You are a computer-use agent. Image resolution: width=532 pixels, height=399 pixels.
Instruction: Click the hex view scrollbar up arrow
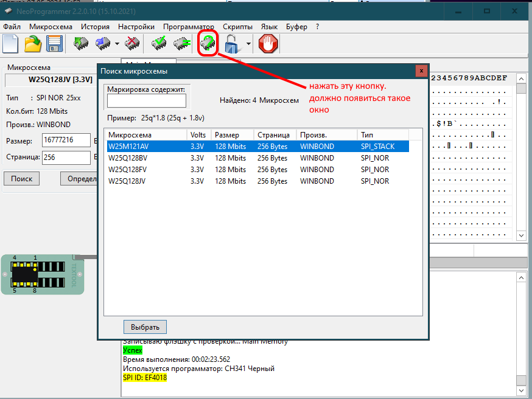521,78
